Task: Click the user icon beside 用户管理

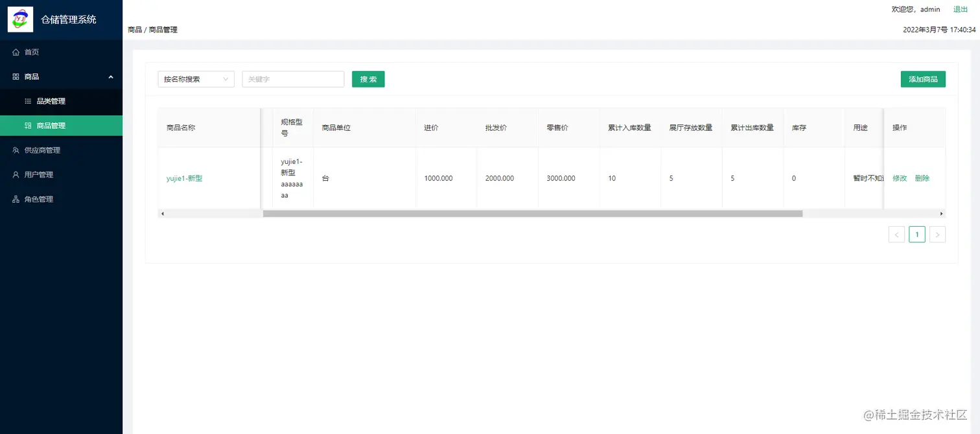Action: 16,175
